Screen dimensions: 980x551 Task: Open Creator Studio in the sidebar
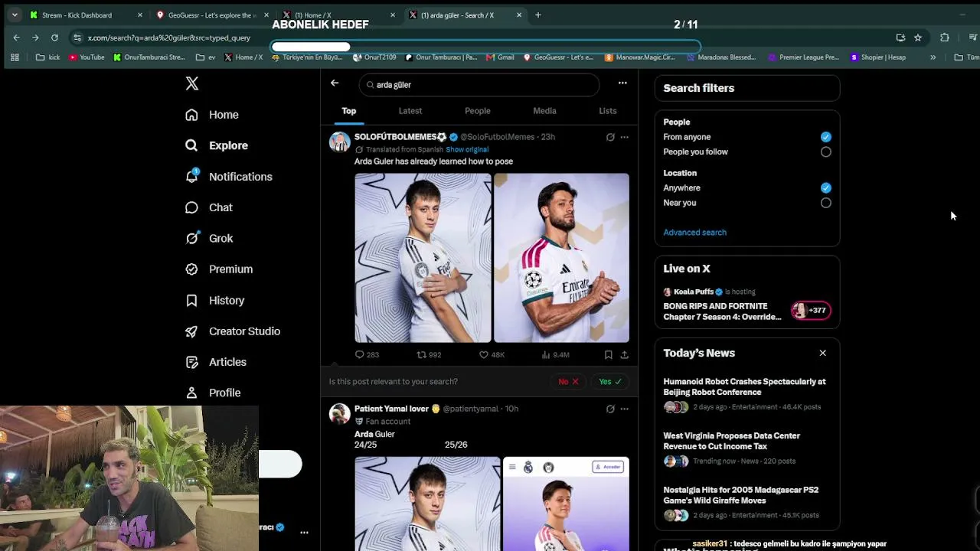233,331
